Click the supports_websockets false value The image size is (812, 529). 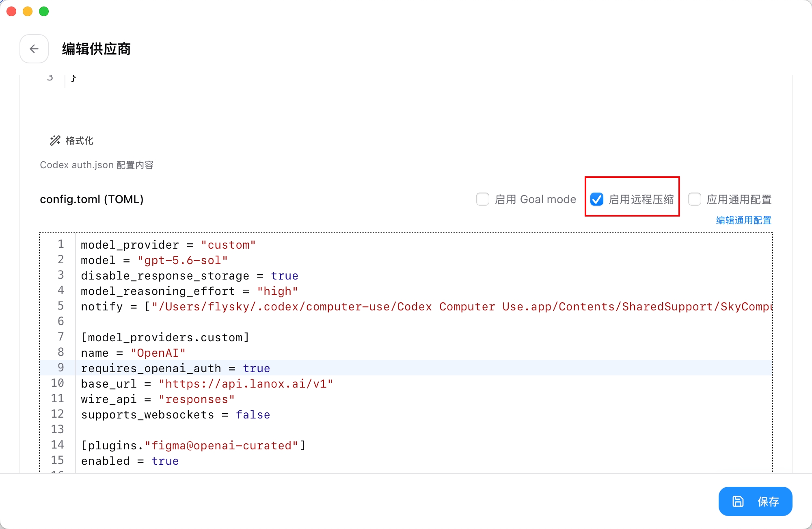(x=253, y=415)
